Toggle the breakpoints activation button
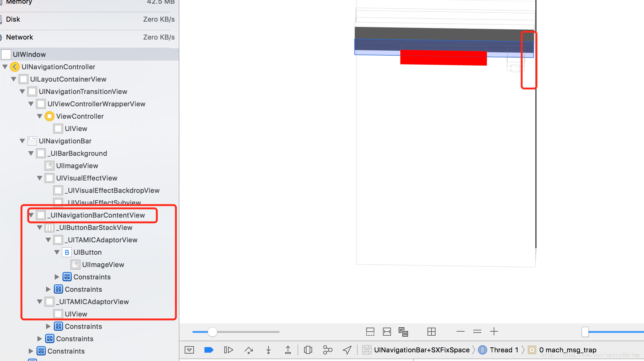Image resolution: width=644 pixels, height=361 pixels. [209, 350]
